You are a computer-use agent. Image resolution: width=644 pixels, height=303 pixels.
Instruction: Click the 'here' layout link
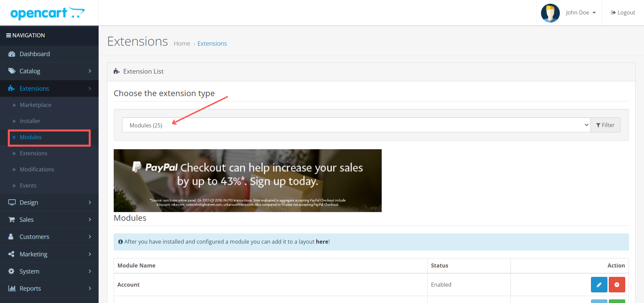coord(322,242)
